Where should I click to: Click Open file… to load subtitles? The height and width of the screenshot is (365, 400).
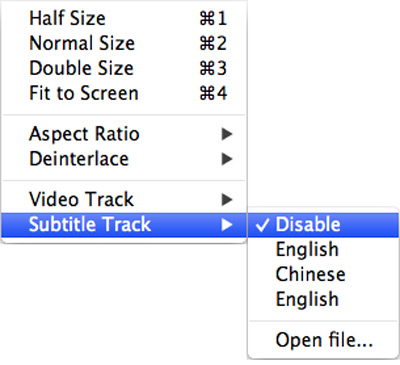tap(323, 340)
